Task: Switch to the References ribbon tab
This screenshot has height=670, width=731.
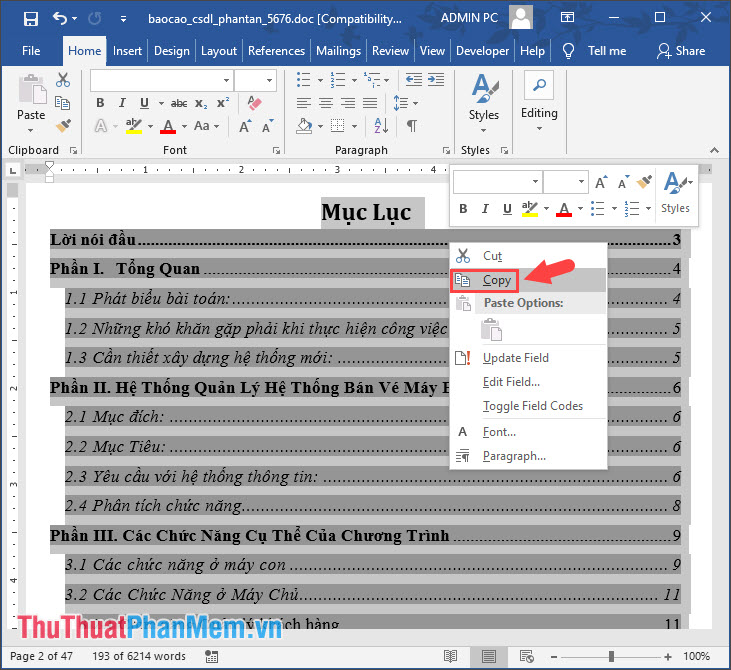Action: [276, 51]
